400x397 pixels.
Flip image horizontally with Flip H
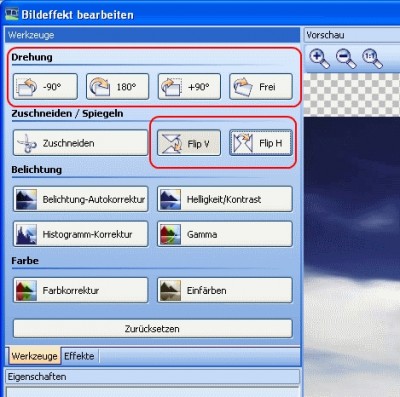[261, 143]
